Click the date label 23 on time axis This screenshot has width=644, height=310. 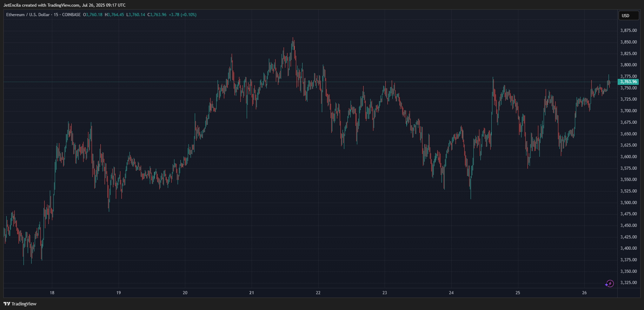(x=385, y=292)
